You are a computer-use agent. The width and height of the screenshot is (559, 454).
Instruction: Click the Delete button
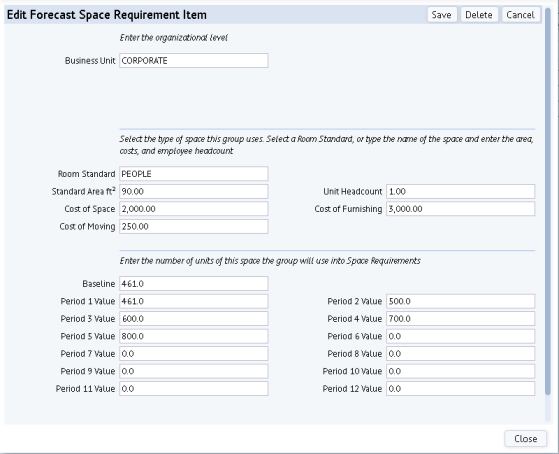pyautogui.click(x=479, y=15)
